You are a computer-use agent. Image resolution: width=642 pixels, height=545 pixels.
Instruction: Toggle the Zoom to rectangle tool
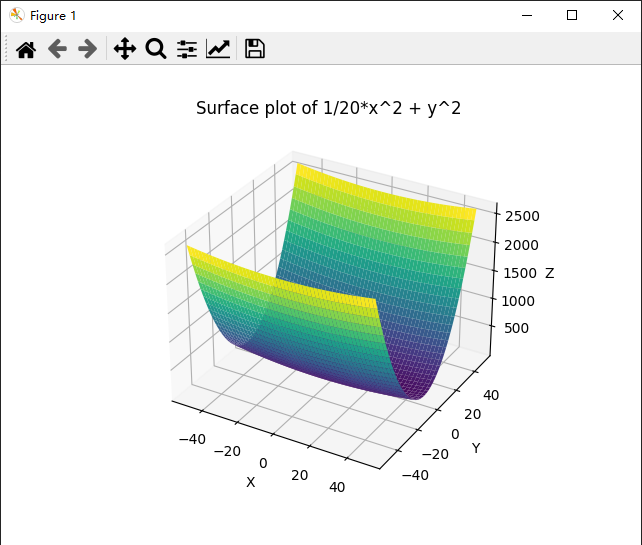pyautogui.click(x=155, y=49)
